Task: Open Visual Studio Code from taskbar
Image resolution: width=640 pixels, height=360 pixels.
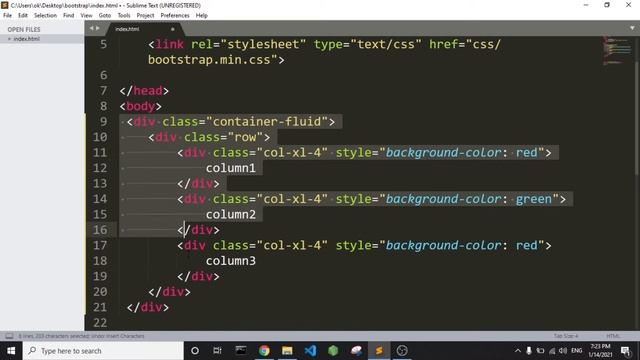Action: [310, 351]
